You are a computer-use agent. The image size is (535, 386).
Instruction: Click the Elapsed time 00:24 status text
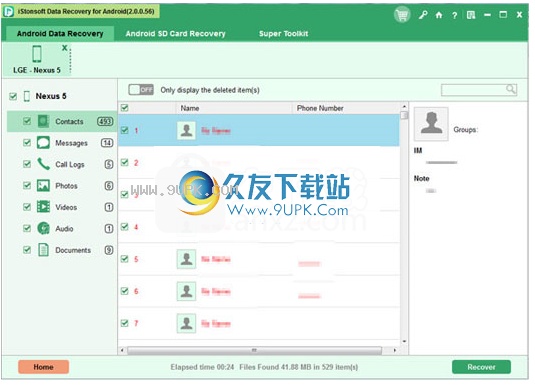click(x=202, y=367)
